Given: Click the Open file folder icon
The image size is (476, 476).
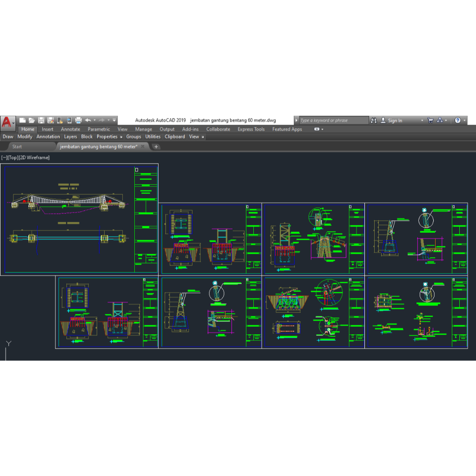Looking at the screenshot, I should pyautogui.click(x=32, y=120).
